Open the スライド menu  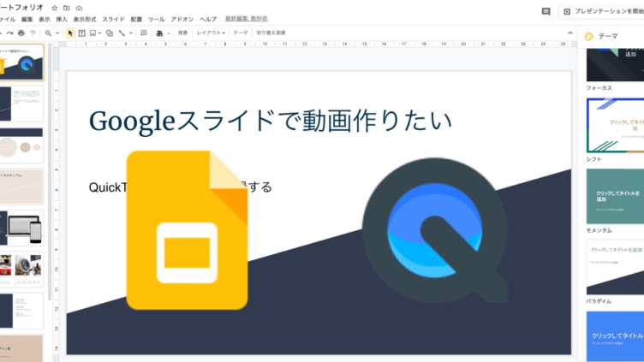coord(113,20)
